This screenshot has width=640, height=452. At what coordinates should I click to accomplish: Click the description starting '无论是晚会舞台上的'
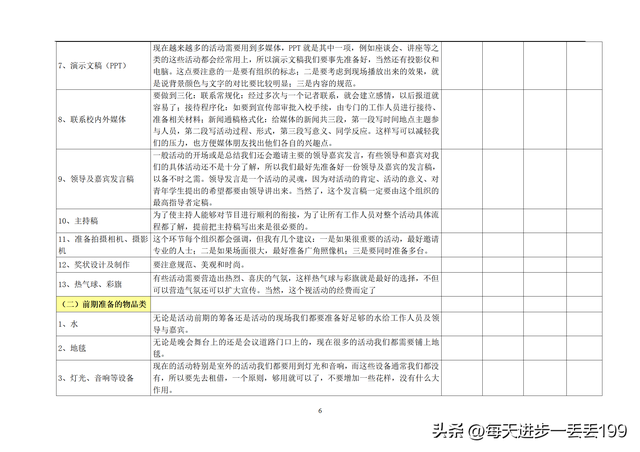(x=296, y=348)
